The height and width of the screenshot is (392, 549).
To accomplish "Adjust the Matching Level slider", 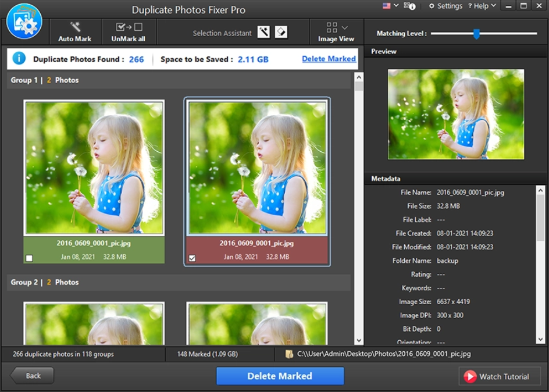I will (478, 33).
